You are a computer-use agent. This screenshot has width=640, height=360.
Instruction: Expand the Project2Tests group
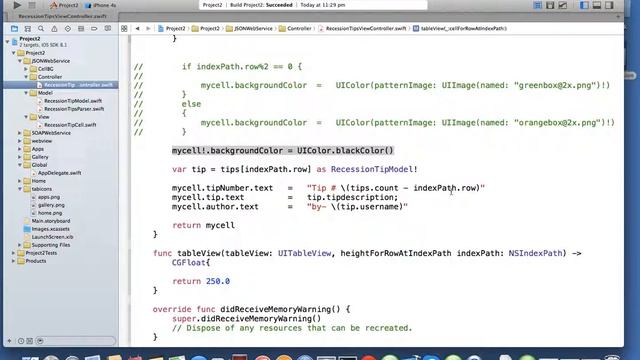(x=13, y=253)
